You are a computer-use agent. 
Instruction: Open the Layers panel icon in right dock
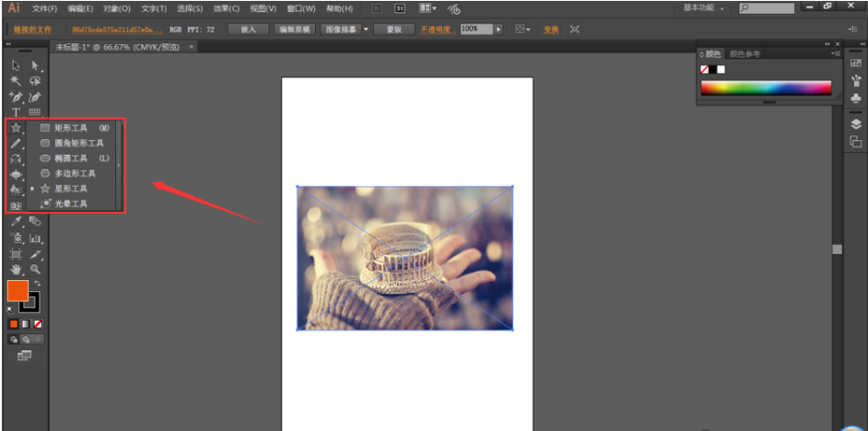click(x=855, y=124)
